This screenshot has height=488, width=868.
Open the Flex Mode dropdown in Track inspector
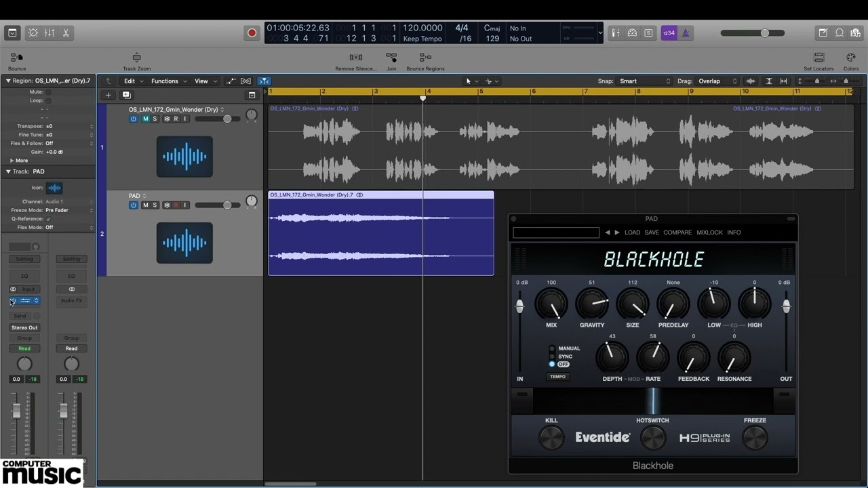(x=69, y=228)
